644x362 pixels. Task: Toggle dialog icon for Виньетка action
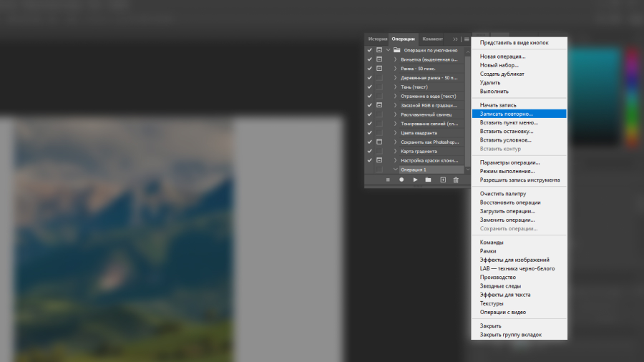coord(379,59)
